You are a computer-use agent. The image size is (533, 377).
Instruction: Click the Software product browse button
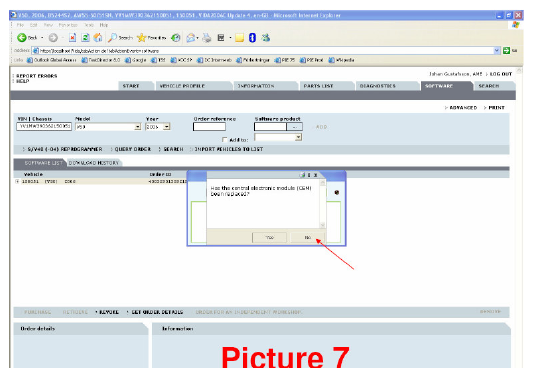pos(295,127)
